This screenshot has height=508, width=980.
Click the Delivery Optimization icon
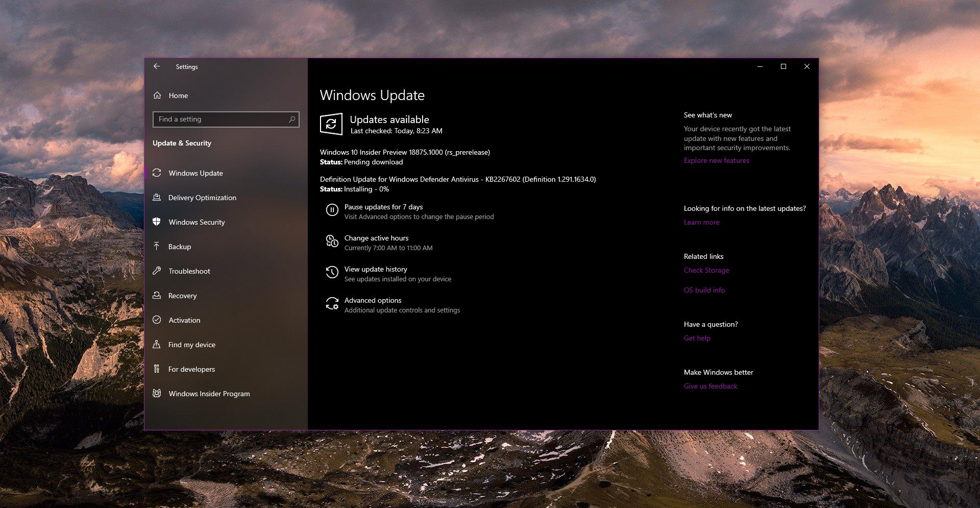point(157,198)
